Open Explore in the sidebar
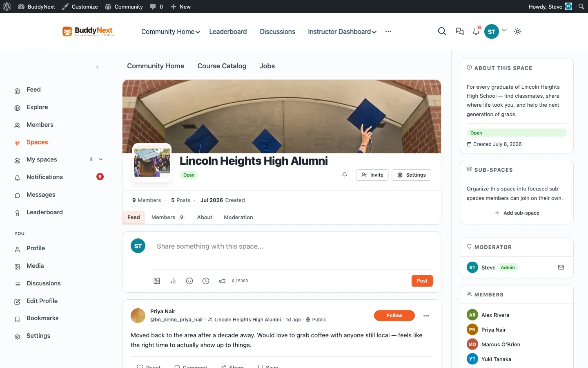The height and width of the screenshot is (368, 588). (37, 107)
